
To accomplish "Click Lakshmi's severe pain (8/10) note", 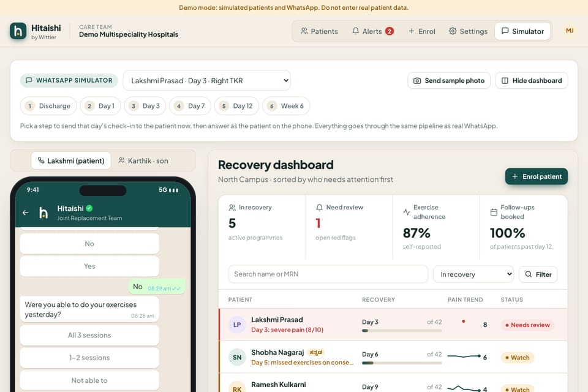I will pyautogui.click(x=287, y=330).
